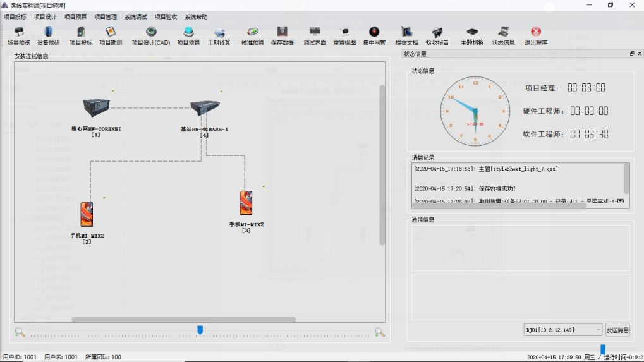Open the 系统调试 menu
The height and width of the screenshot is (362, 644).
point(136,17)
